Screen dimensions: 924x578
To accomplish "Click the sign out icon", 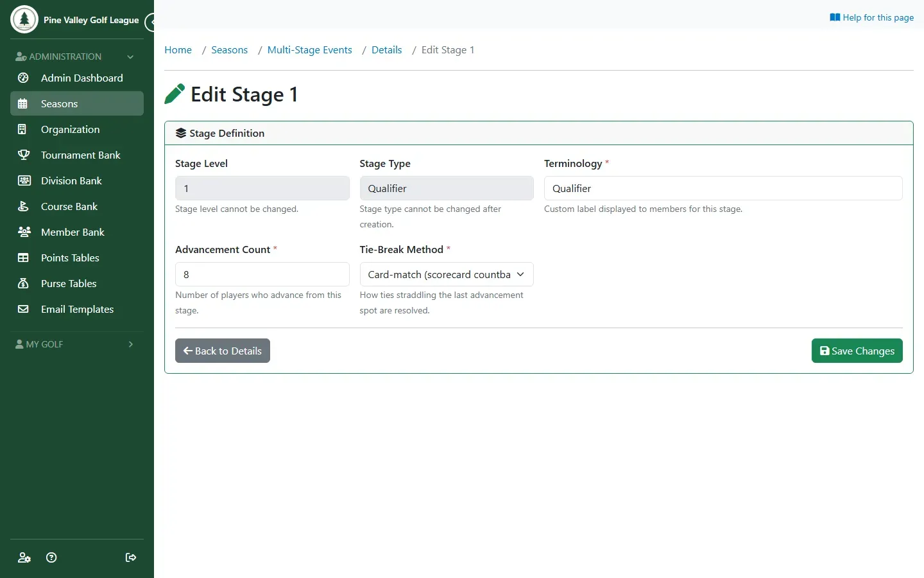I will pyautogui.click(x=131, y=557).
